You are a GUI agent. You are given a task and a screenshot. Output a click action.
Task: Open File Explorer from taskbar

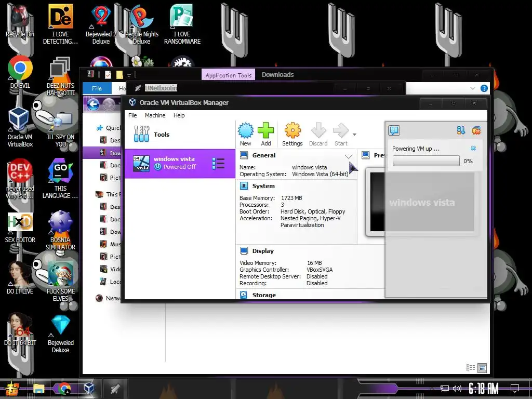pos(38,389)
